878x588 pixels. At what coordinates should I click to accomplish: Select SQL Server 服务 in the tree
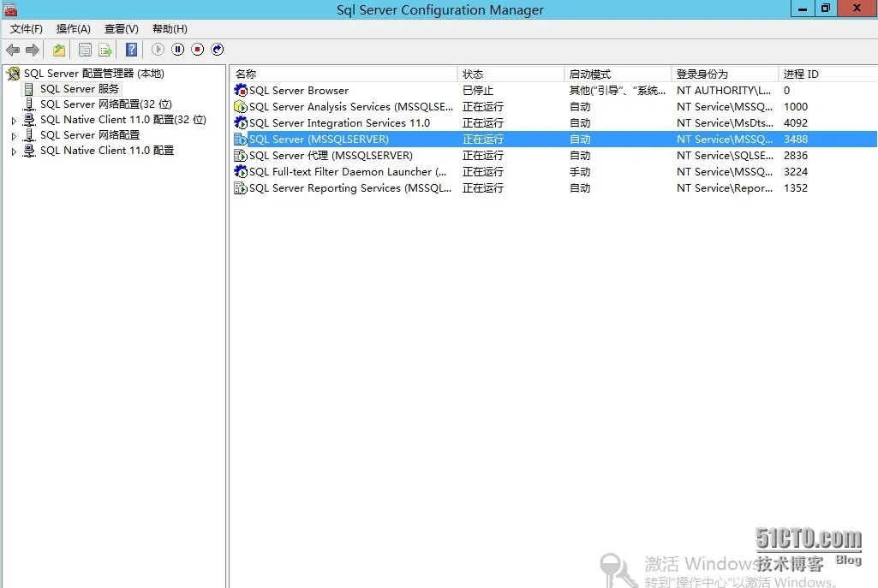[x=80, y=89]
